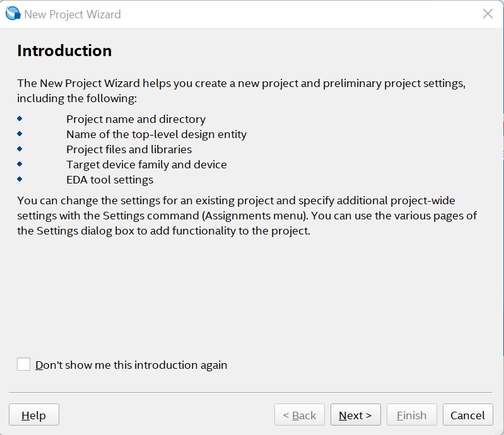504x435 pixels.
Task: Open Help for the wizard
Action: click(x=34, y=415)
